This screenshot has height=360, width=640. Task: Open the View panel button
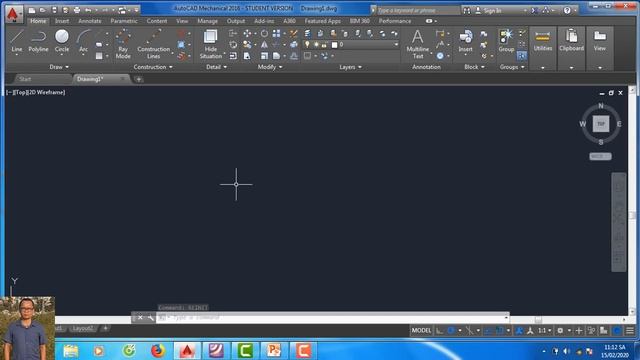[x=600, y=49]
